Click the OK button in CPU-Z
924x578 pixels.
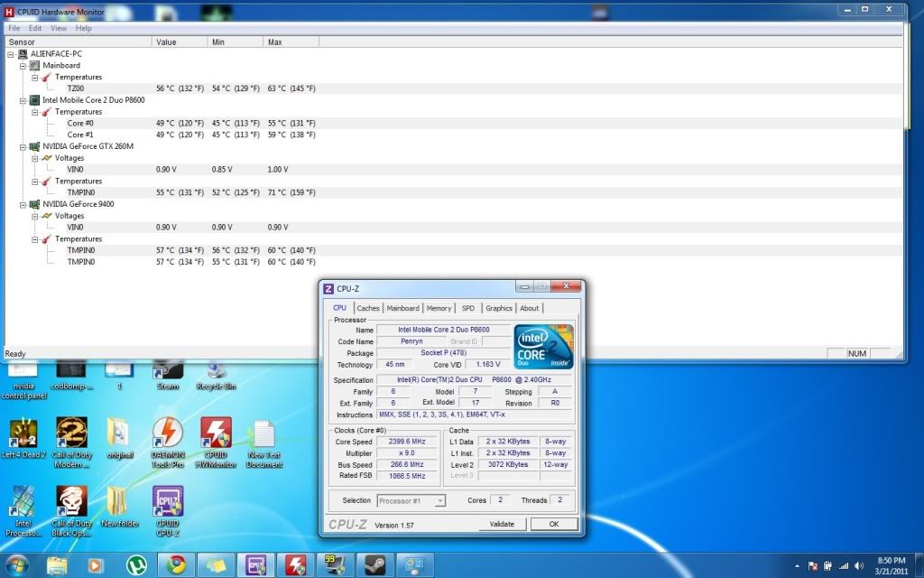[x=554, y=525]
